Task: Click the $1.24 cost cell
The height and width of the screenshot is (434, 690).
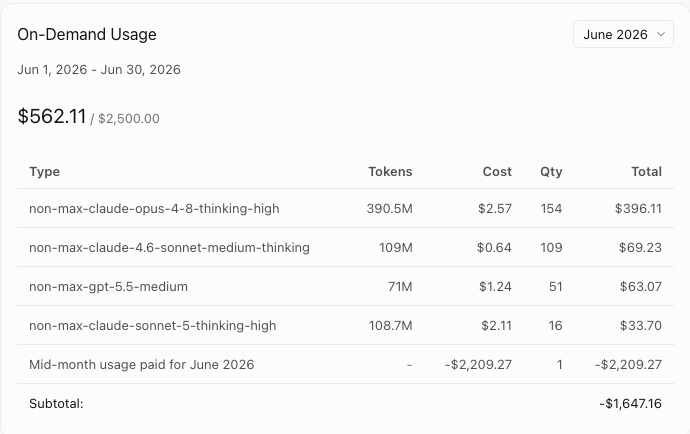Action: [x=495, y=287]
